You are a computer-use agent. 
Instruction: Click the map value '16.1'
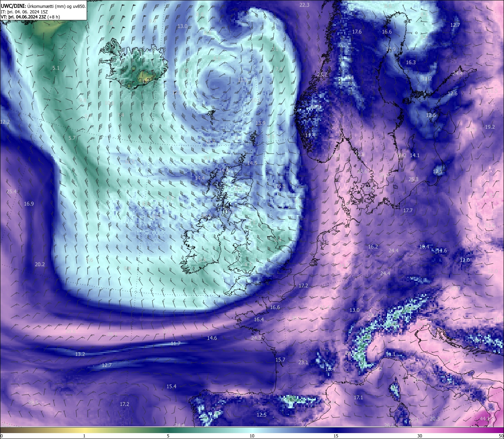(280, 186)
